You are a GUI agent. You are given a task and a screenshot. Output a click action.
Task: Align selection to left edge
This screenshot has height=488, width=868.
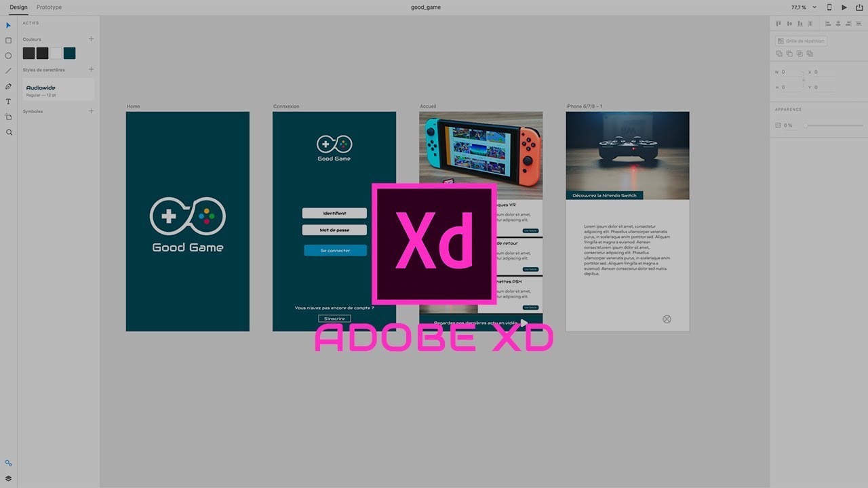point(828,24)
